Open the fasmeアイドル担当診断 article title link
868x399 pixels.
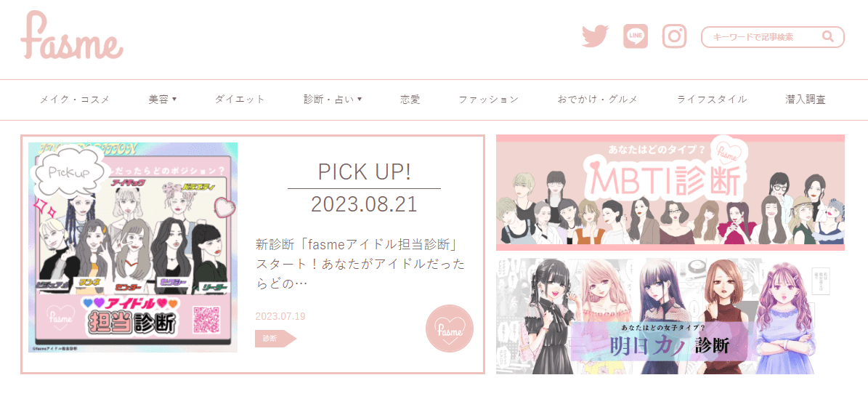pyautogui.click(x=360, y=263)
